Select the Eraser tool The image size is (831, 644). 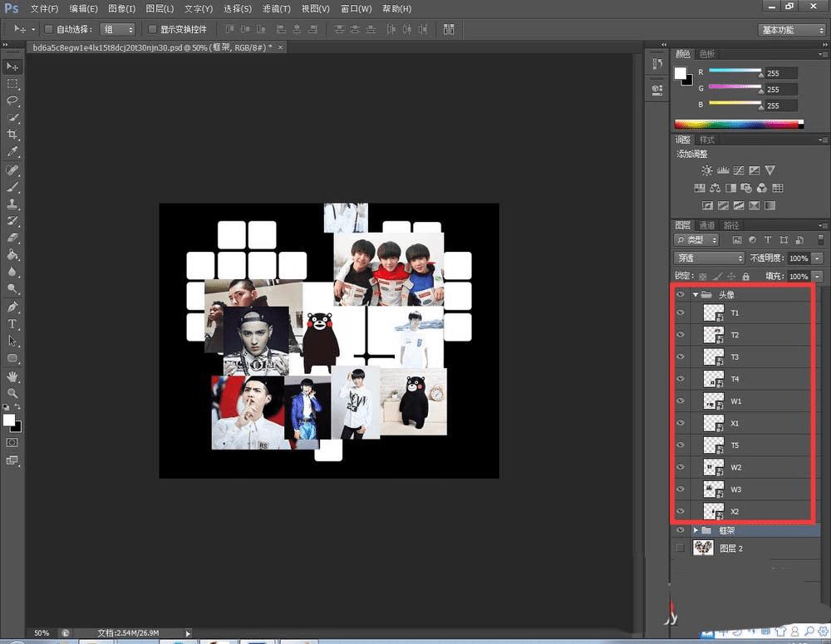(x=12, y=238)
